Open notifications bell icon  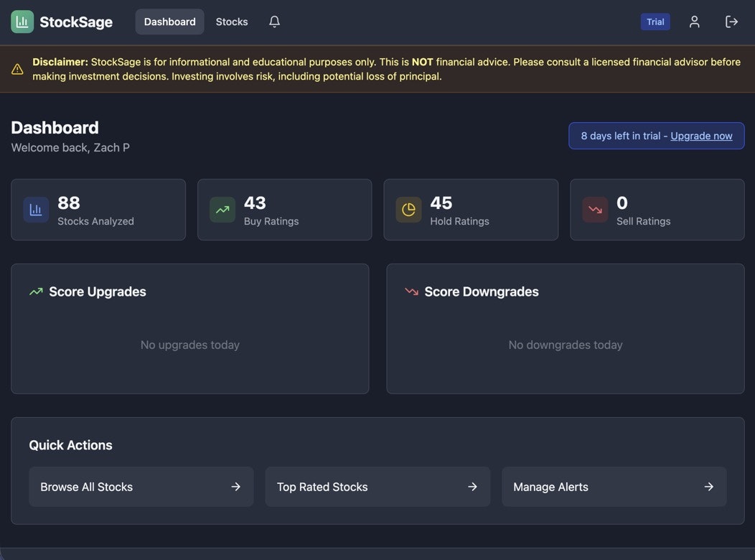[x=274, y=22]
